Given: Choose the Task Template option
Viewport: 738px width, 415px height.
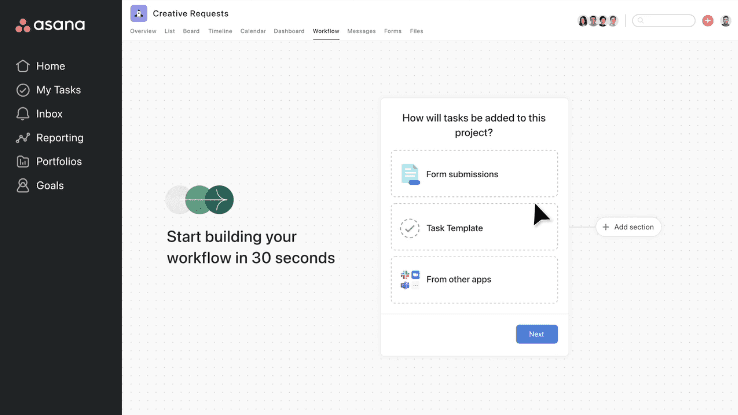Looking at the screenshot, I should (474, 228).
